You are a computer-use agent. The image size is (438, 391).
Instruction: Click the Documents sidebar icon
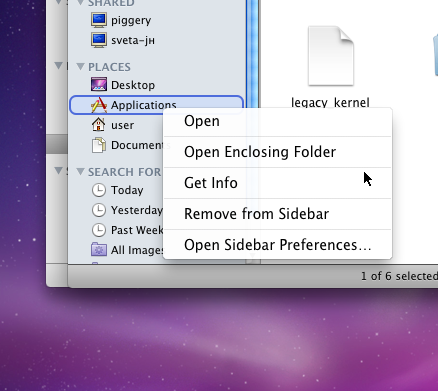(x=99, y=145)
